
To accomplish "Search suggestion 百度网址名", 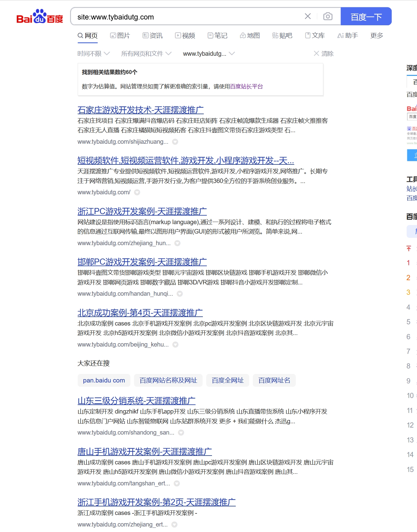I will (274, 380).
